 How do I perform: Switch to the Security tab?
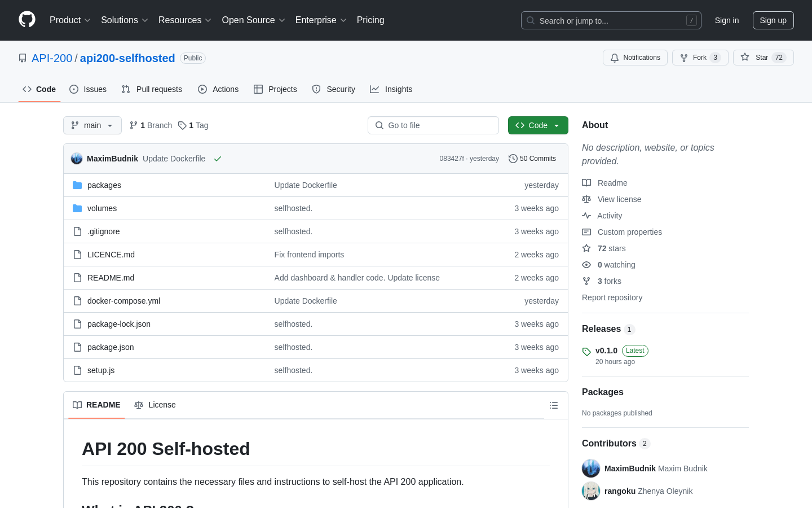[x=334, y=89]
